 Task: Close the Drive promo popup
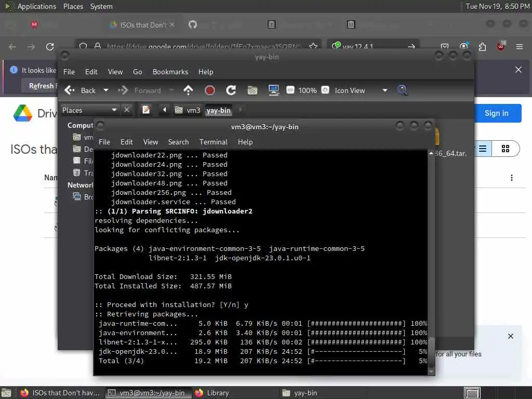pyautogui.click(x=511, y=336)
